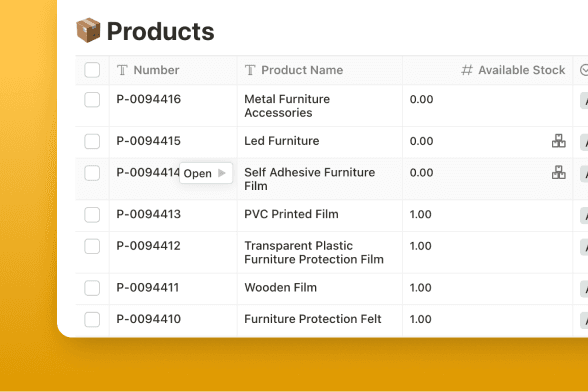Sort by the Number column header
Screen dimensions: 588x392
coord(156,70)
